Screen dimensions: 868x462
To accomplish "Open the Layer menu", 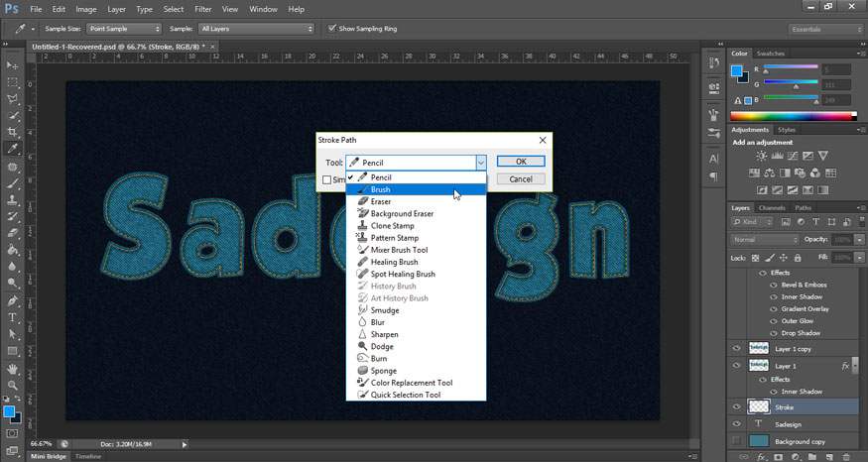I will click(116, 9).
